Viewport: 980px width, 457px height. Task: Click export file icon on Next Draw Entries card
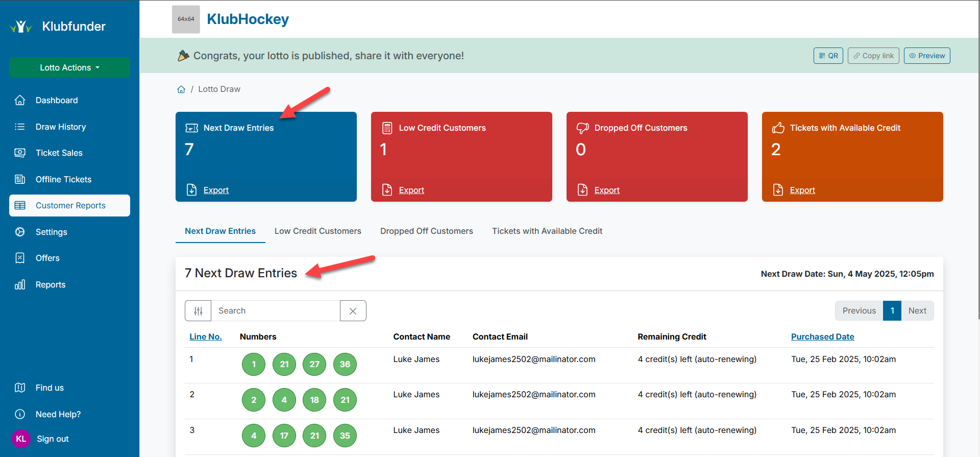191,190
